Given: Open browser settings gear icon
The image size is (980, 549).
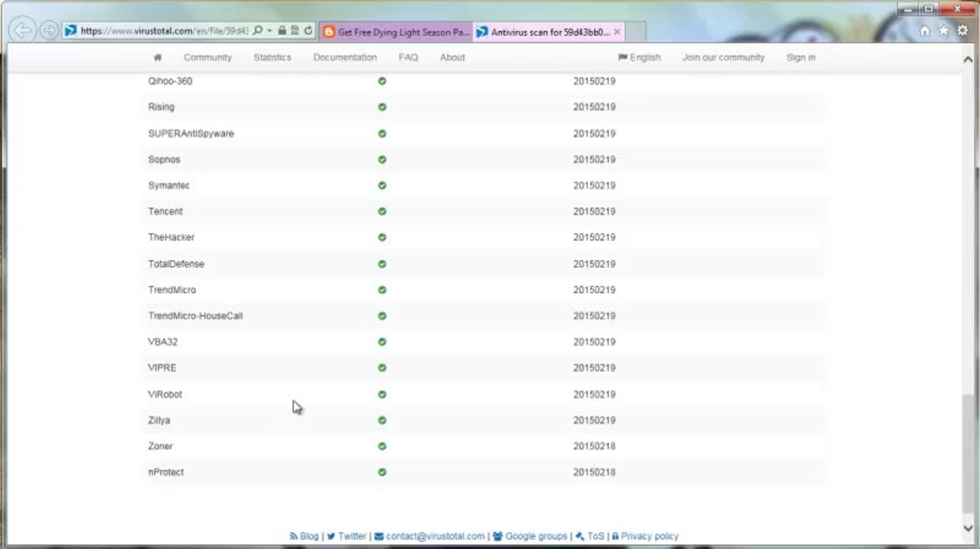Looking at the screenshot, I should [x=962, y=30].
